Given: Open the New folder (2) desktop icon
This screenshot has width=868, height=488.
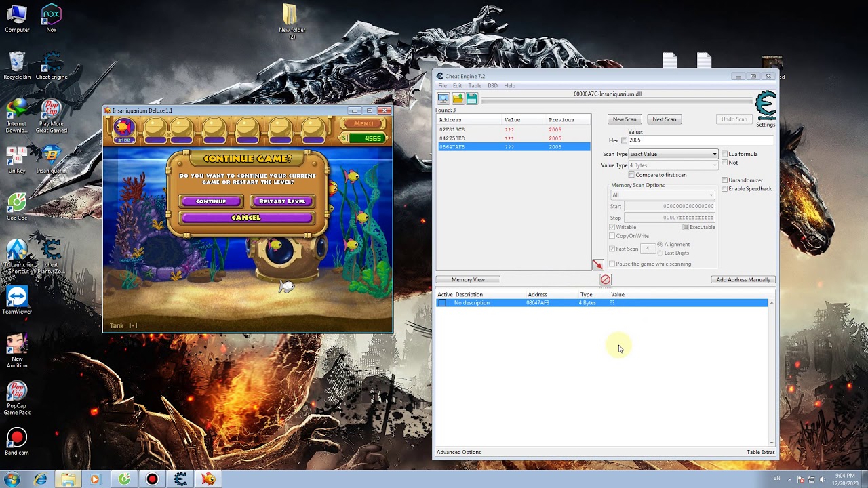Looking at the screenshot, I should (292, 21).
